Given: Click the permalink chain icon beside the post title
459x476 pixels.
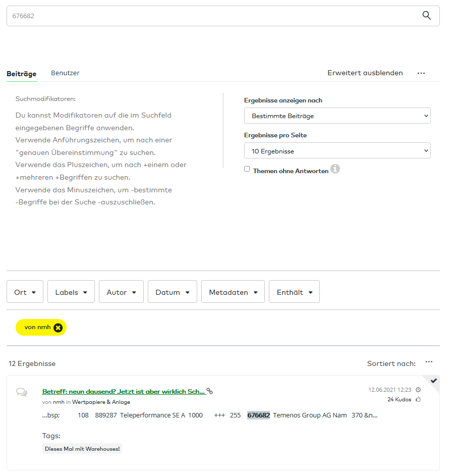Looking at the screenshot, I should (x=210, y=391).
